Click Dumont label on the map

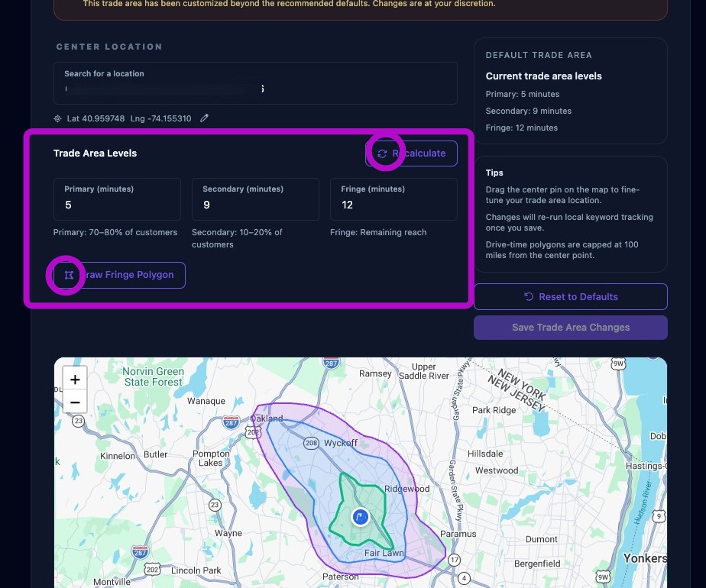[x=541, y=539]
